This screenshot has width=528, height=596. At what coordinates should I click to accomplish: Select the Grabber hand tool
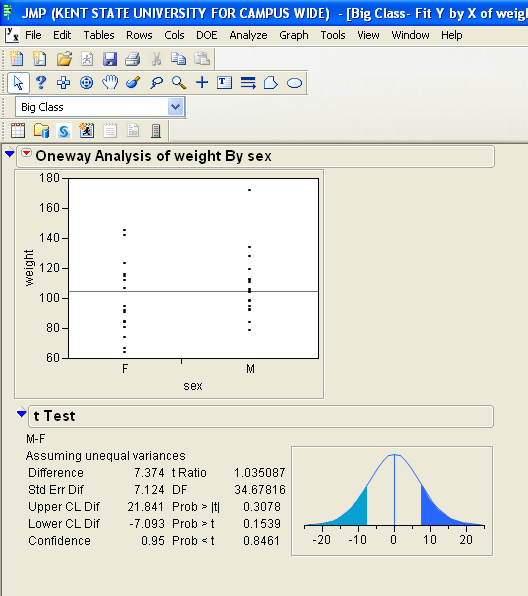[x=110, y=82]
